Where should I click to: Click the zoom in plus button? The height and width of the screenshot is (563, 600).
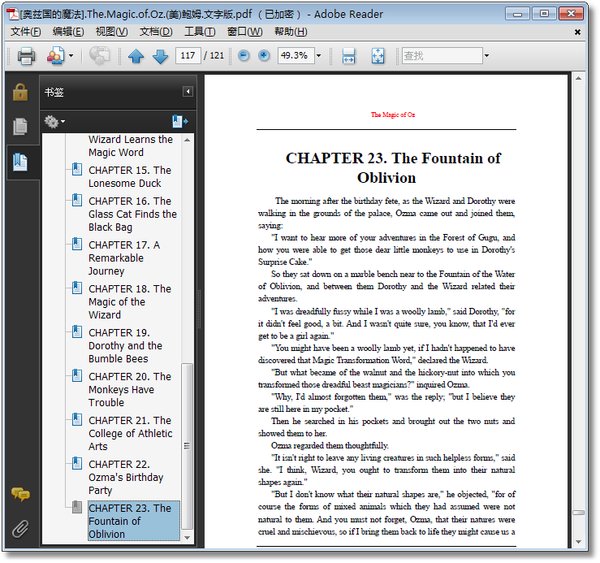tap(264, 56)
